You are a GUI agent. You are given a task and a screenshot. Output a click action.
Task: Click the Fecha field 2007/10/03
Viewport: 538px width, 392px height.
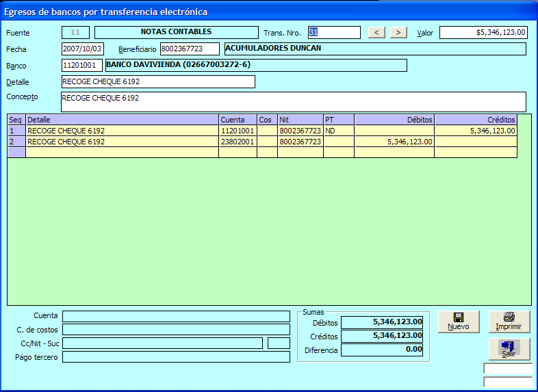pos(83,49)
